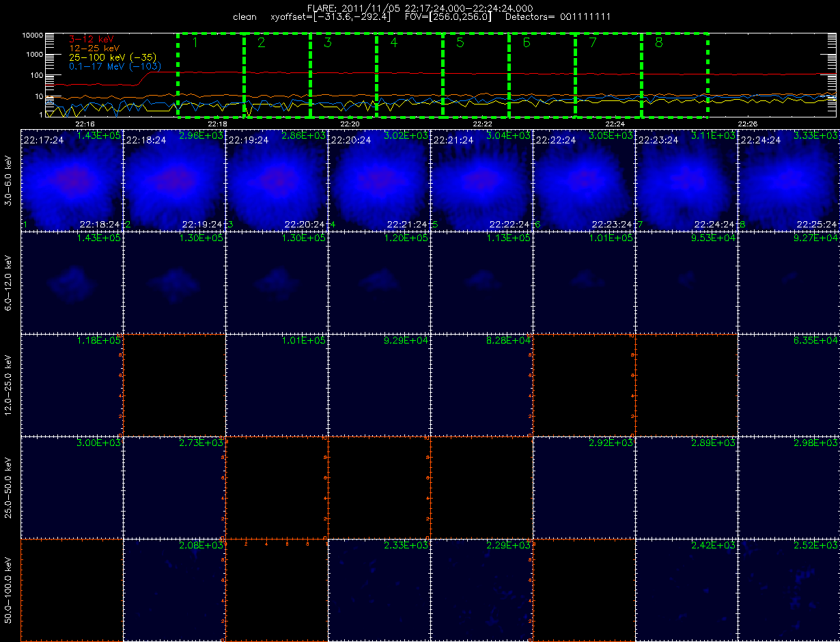Open the 6.0-12.0 keV image with peak 9.53E+04

tap(686, 282)
